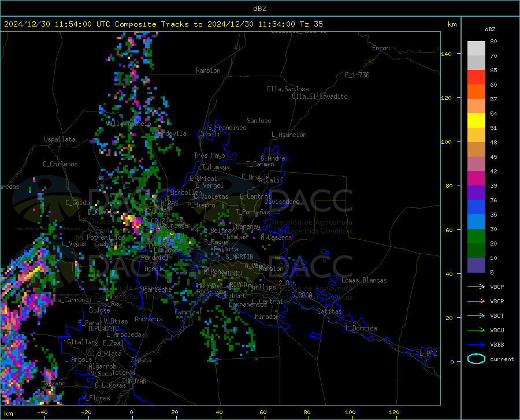This screenshot has height=420, width=520.
Task: Click the S_MARTIN label on map
Action: pos(239,257)
